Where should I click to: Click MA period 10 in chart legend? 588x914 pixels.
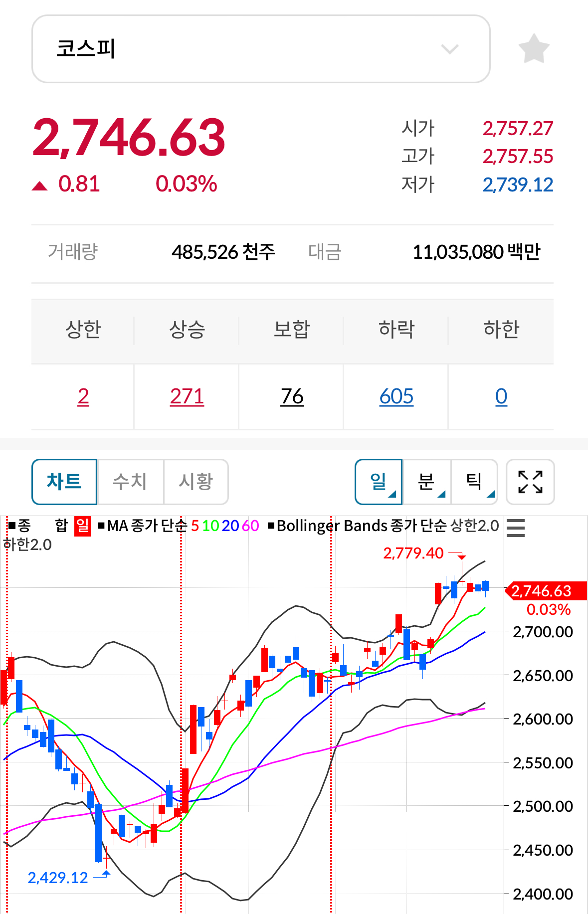pos(210,526)
